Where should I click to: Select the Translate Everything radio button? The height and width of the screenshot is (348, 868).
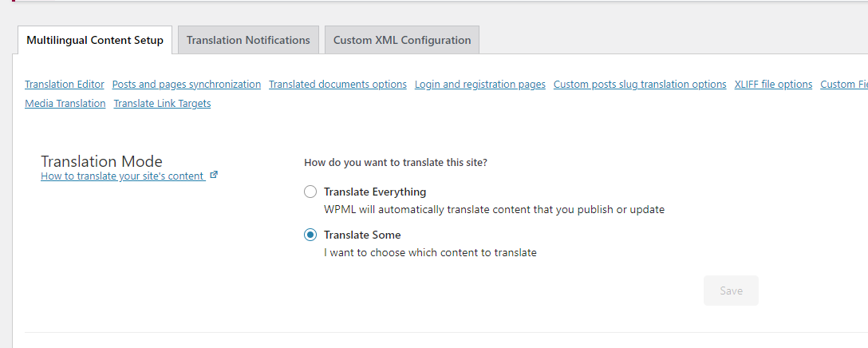[x=310, y=192]
